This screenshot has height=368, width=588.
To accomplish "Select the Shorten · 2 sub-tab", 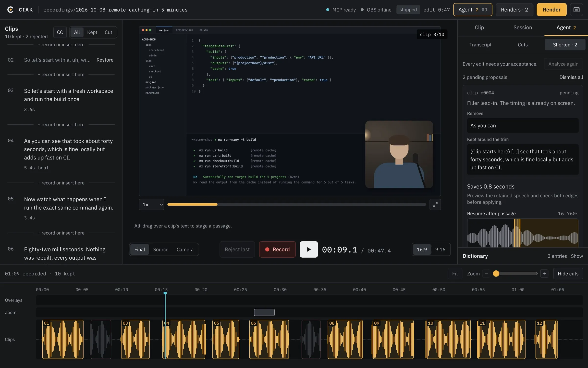I will tap(565, 45).
